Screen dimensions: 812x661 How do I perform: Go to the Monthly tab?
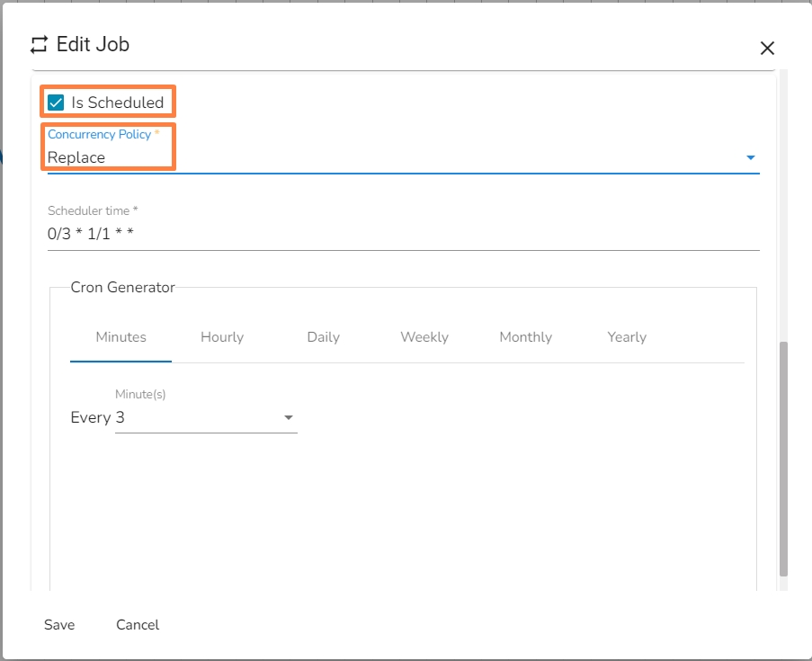pos(525,337)
